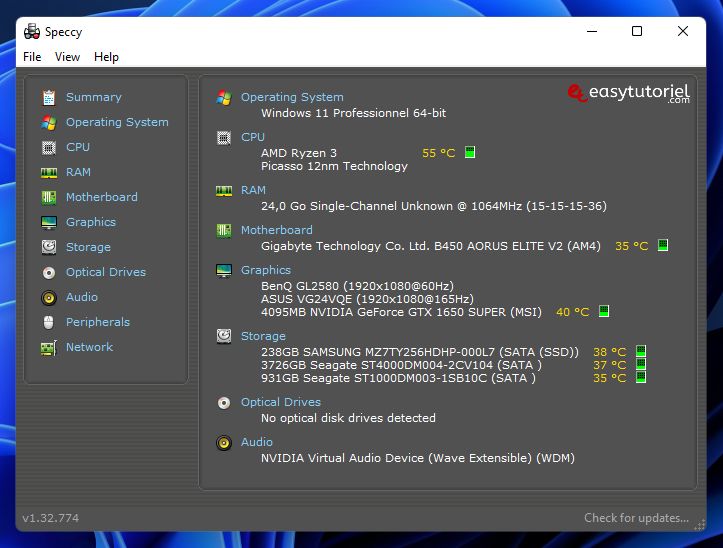Click the Check for updates link
This screenshot has width=723, height=548.
click(x=636, y=518)
